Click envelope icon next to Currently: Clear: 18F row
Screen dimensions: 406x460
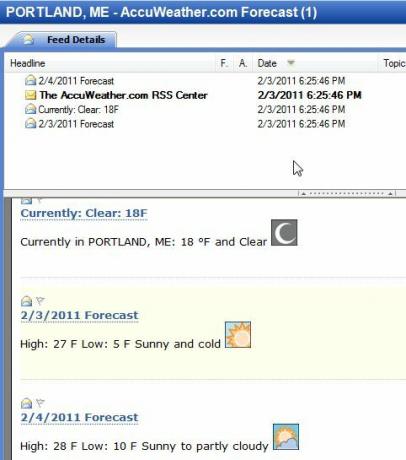pos(30,109)
